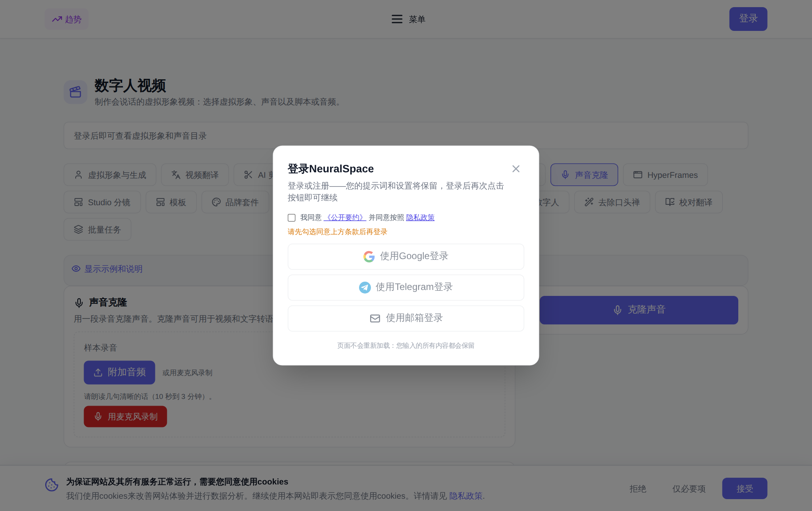Click the microphone icon in 声音克隆 tab
Viewport: 812px width, 511px height.
[x=565, y=175]
